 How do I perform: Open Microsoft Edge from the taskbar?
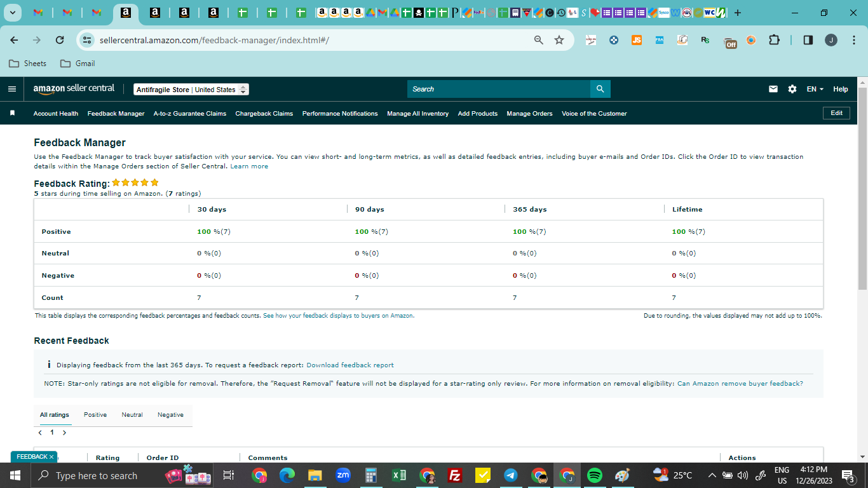pyautogui.click(x=287, y=475)
